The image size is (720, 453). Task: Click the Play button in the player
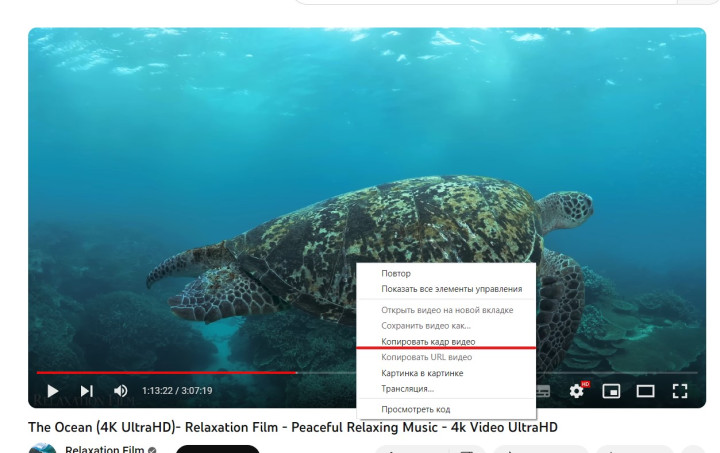coord(53,391)
